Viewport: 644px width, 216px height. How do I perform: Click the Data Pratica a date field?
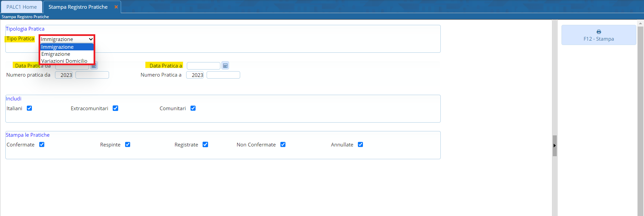tap(203, 66)
